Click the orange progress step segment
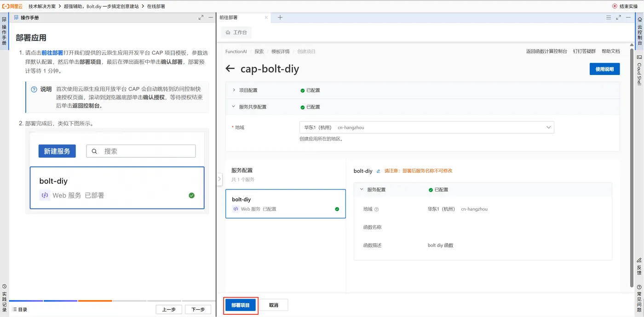 (95, 301)
